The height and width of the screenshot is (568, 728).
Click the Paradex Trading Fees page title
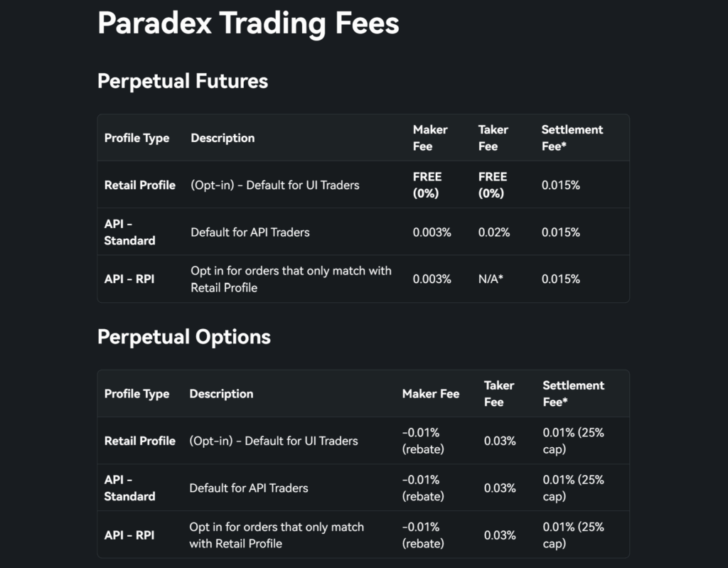coord(248,23)
